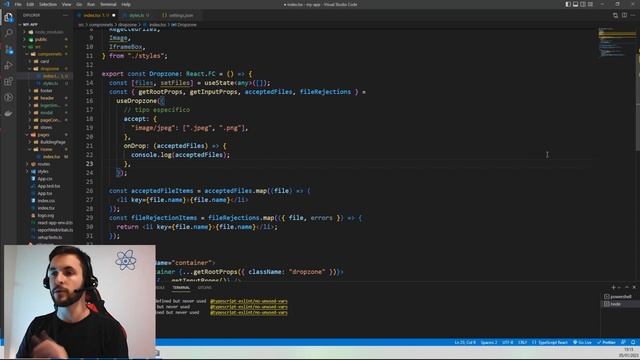This screenshot has height=360, width=640.
Task: Open styles.ts in dropzone folder
Action: point(50,83)
